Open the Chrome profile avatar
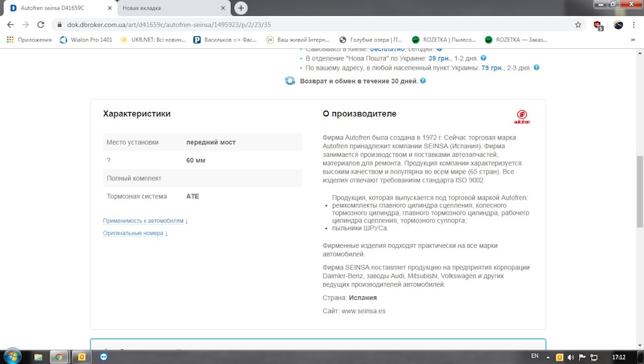 pyautogui.click(x=618, y=25)
